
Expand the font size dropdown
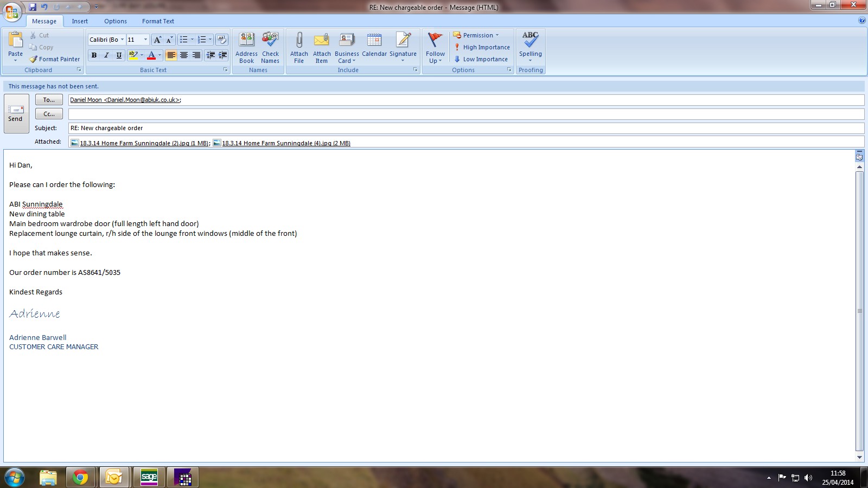coord(145,40)
